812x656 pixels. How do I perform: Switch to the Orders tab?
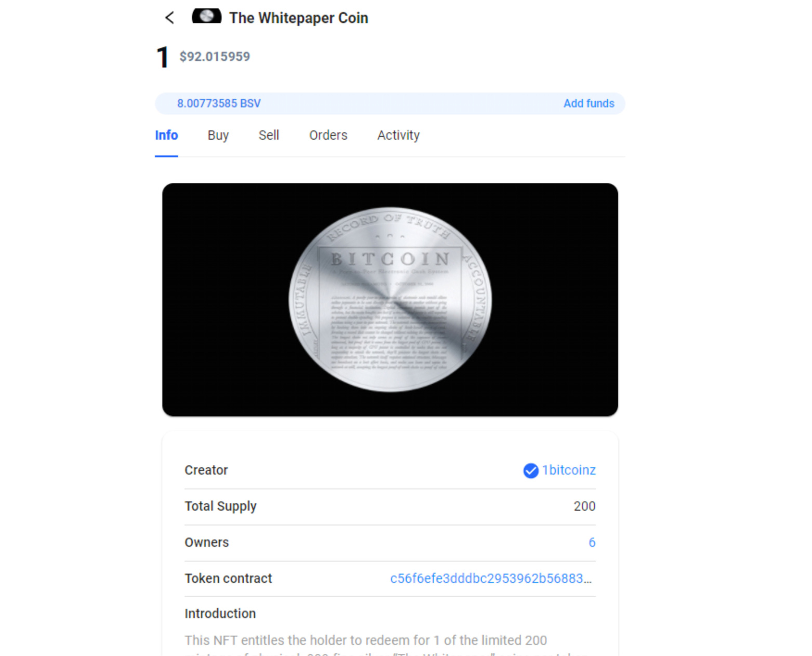[328, 136]
